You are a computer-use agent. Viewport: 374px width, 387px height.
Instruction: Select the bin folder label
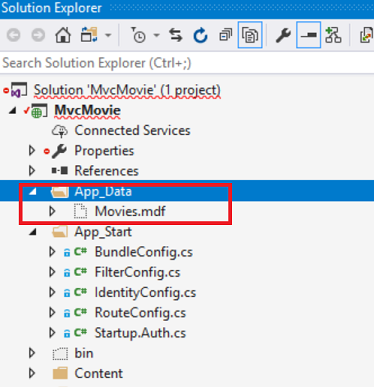point(84,353)
